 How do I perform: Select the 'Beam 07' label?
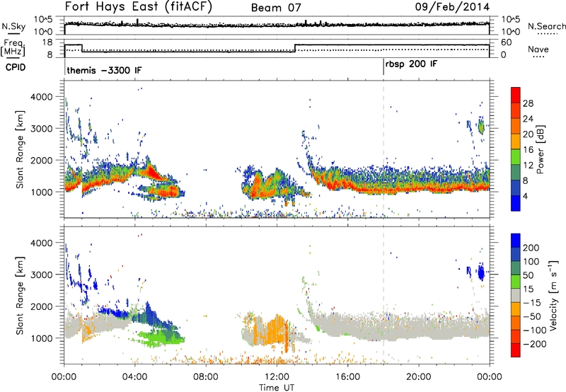click(276, 8)
